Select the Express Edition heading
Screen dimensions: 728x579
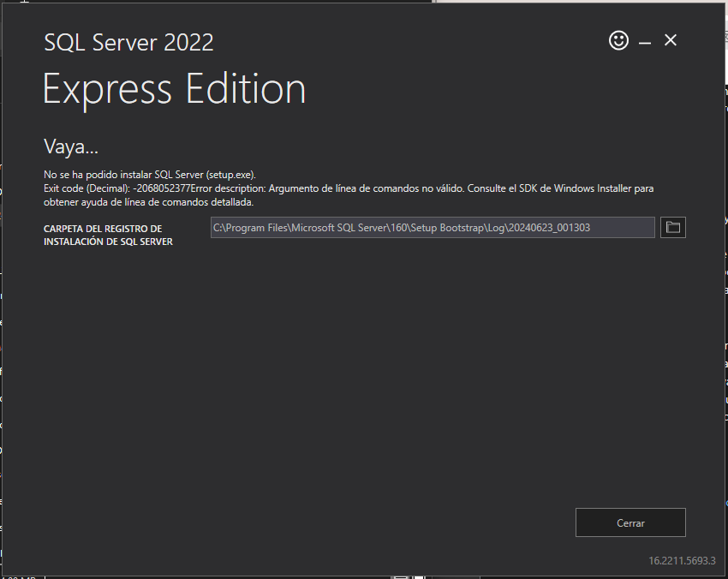pos(174,87)
